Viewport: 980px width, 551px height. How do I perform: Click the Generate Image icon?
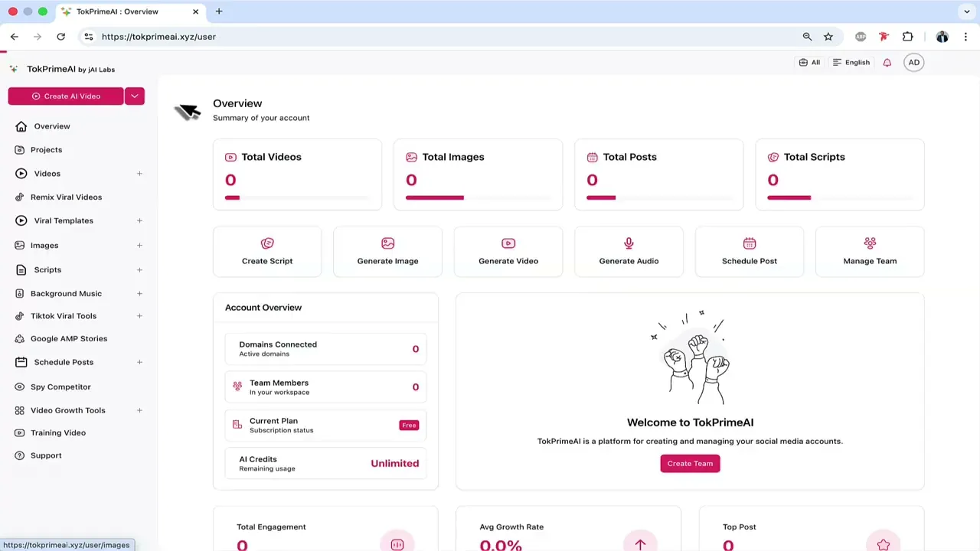point(387,243)
